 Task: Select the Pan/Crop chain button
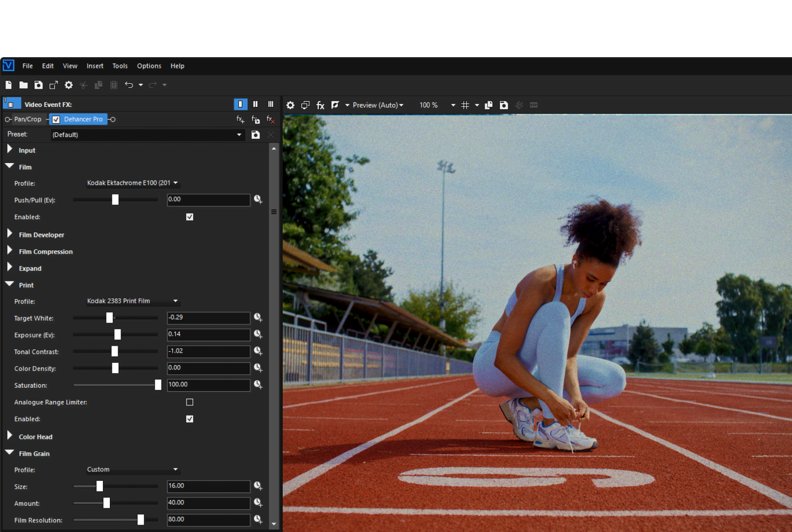coord(28,119)
